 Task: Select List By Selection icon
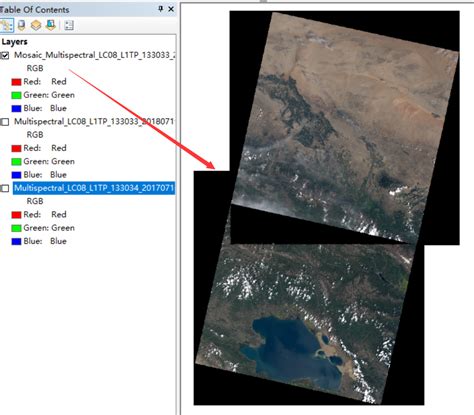pyautogui.click(x=51, y=25)
